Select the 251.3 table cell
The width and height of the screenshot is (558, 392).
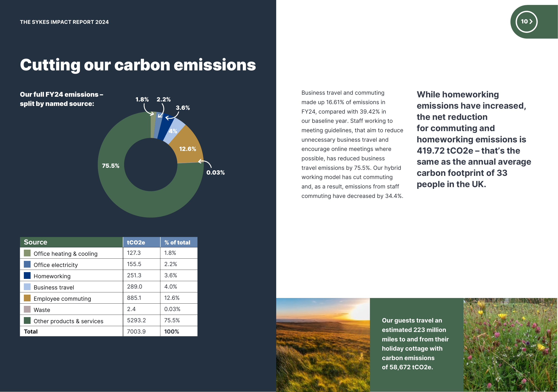tap(142, 275)
